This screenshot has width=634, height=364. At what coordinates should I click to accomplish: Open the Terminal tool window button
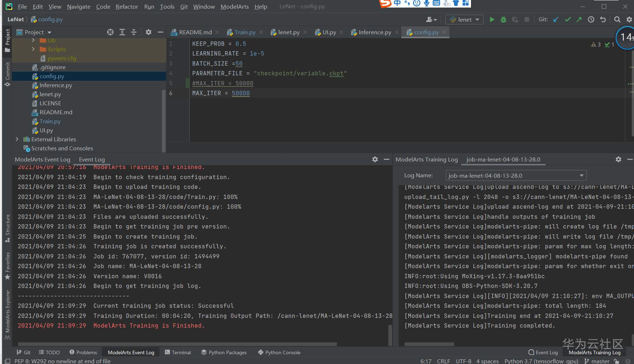tap(178, 352)
